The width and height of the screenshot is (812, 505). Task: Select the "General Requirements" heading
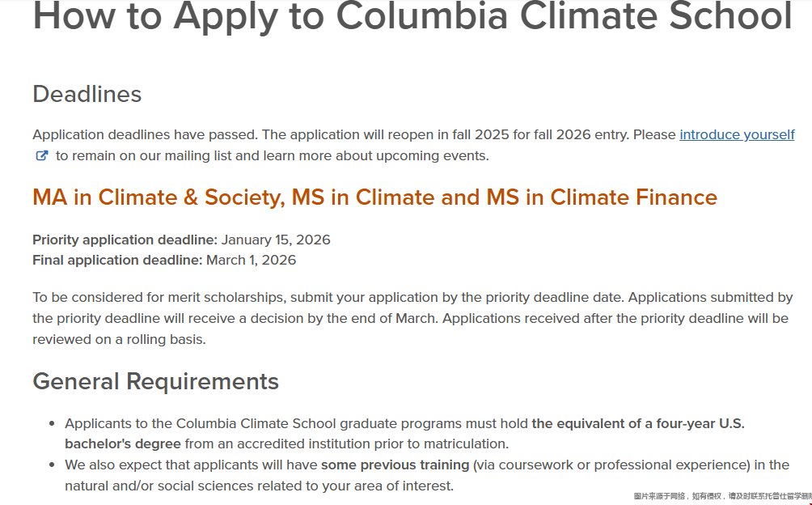point(155,381)
